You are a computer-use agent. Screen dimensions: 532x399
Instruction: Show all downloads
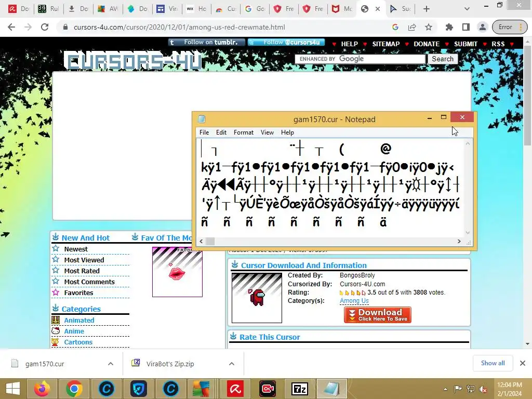point(493,363)
